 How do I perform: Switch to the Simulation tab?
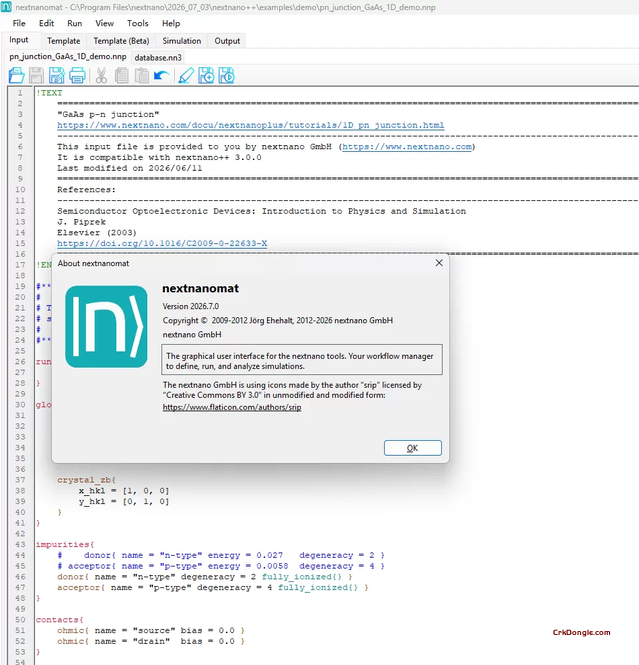pyautogui.click(x=182, y=41)
